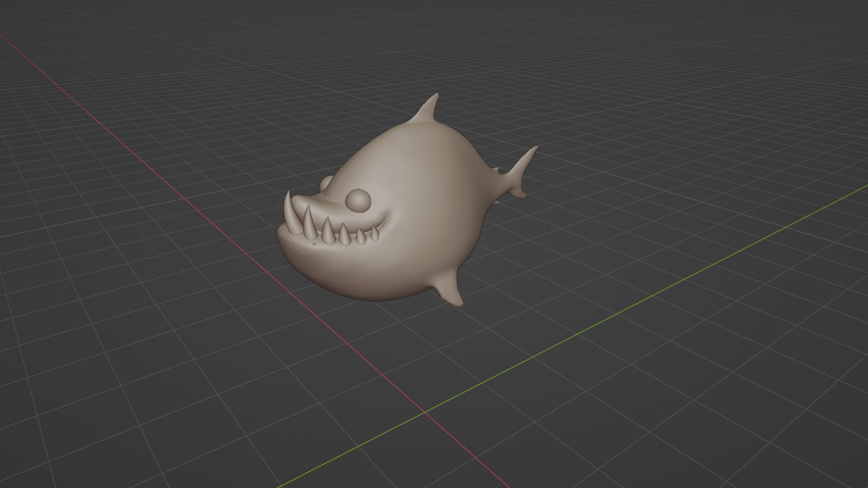Click the fifth small tooth in the mouth
This screenshot has width=868, height=488.
pyautogui.click(x=360, y=236)
